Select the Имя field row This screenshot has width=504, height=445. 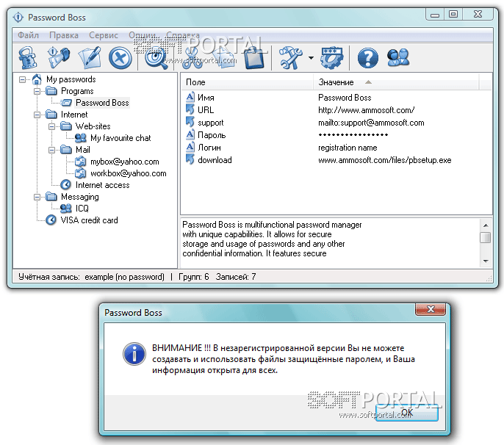336,98
